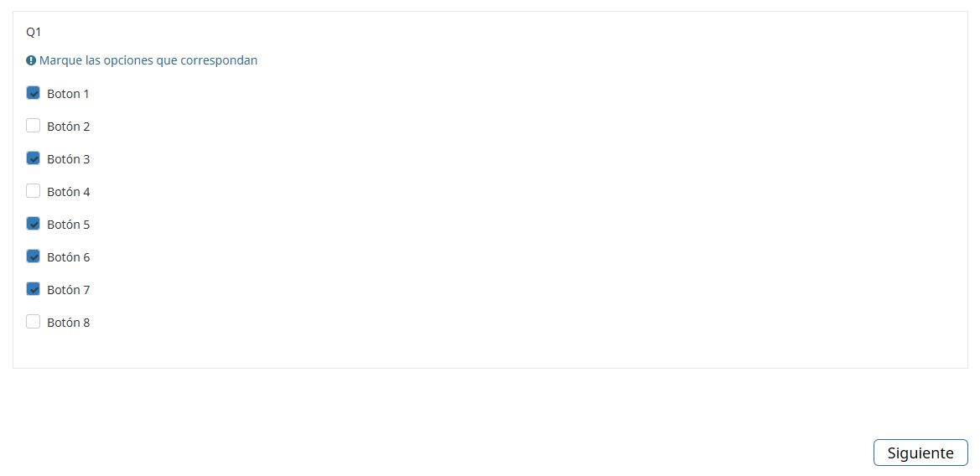Click the 'Botón 3' option label

click(x=68, y=159)
